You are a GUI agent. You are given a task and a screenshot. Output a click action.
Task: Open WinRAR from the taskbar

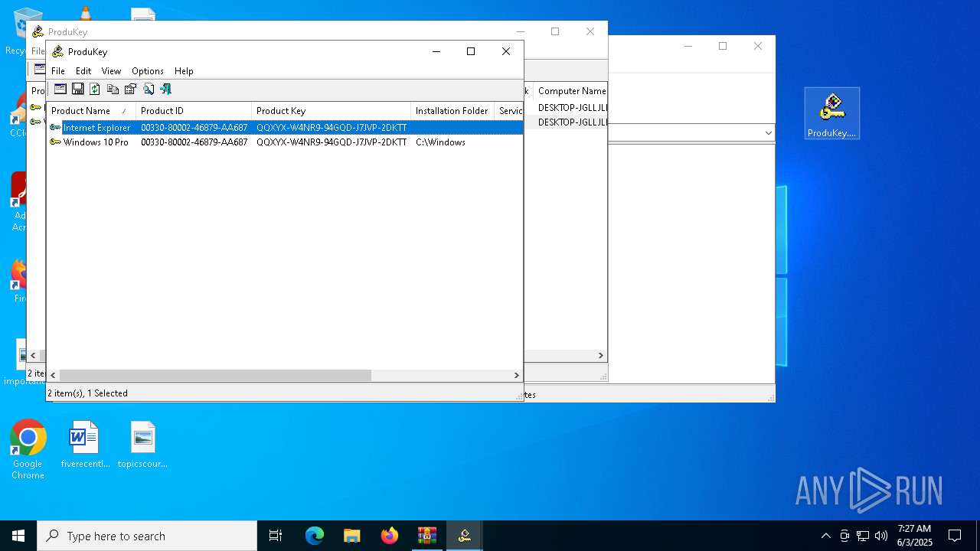427,536
